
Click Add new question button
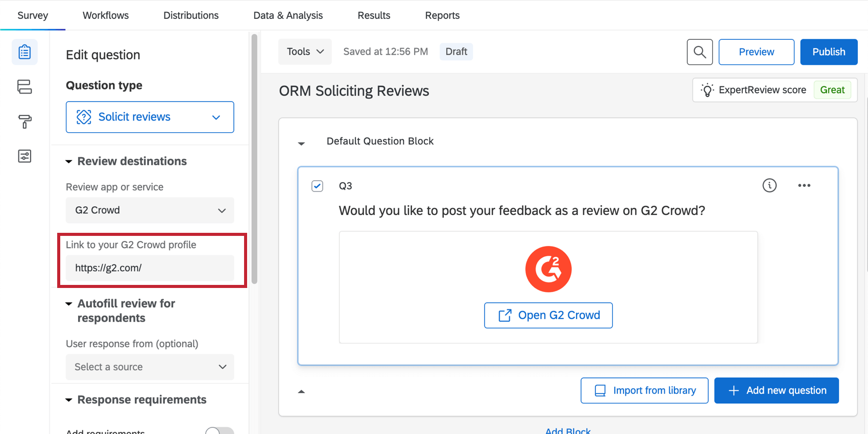pos(776,391)
